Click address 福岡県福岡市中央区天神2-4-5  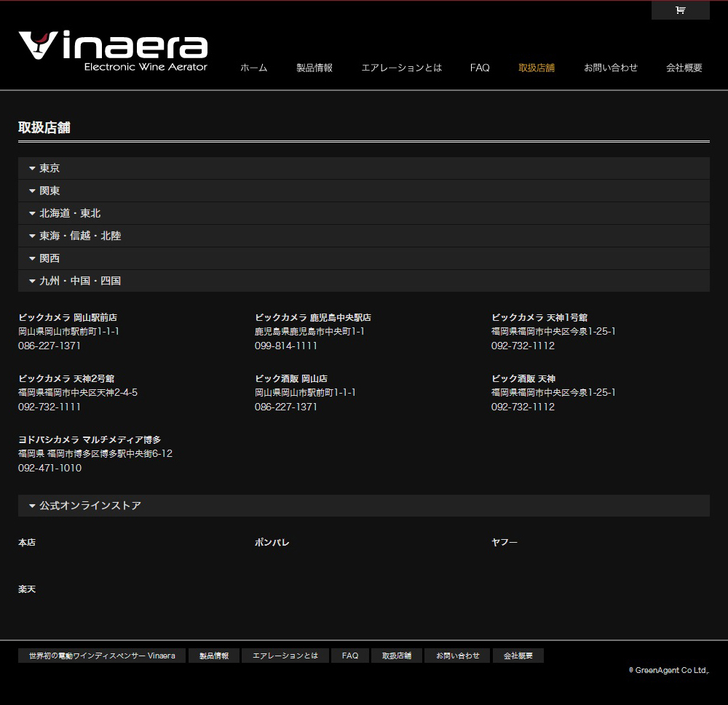click(78, 393)
